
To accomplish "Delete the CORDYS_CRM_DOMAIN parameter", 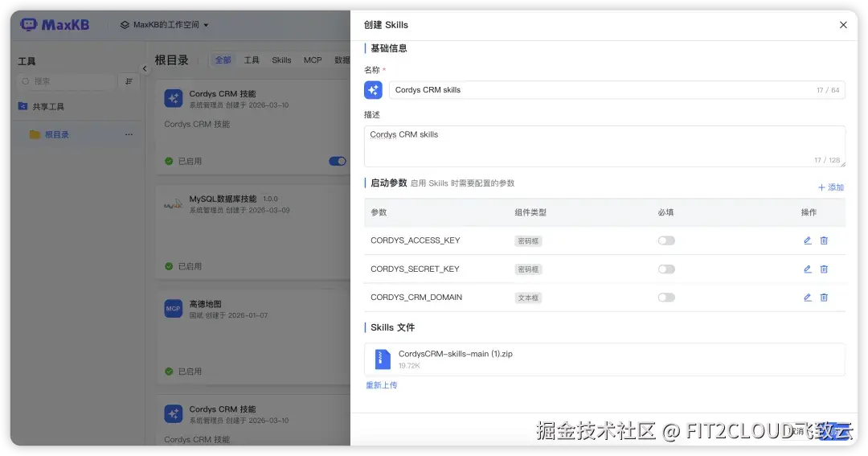I will pos(824,298).
